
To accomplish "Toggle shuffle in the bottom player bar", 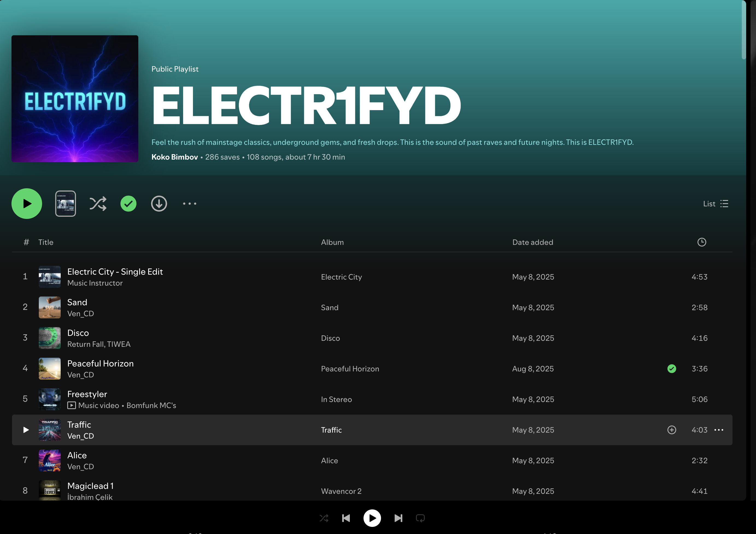I will tap(324, 518).
